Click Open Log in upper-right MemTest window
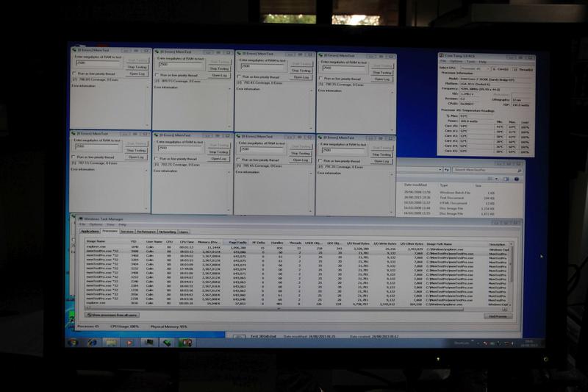This screenshot has width=588, height=392. coord(381,79)
